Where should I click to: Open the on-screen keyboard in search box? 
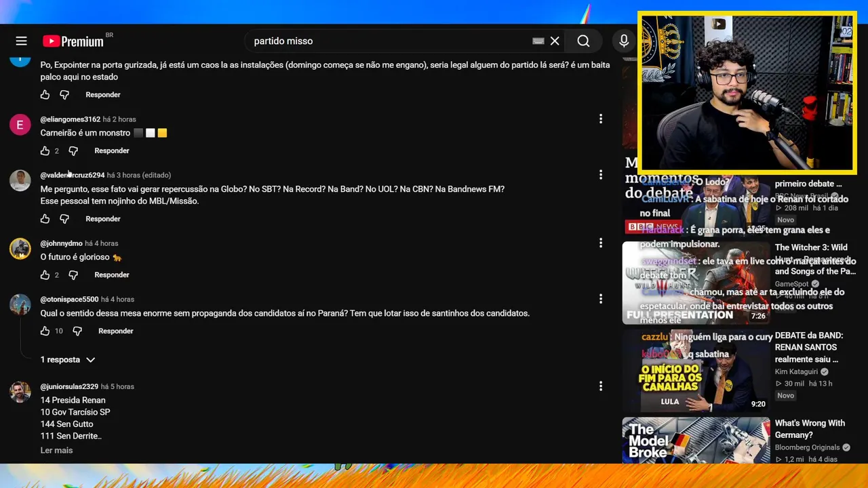[x=538, y=41]
